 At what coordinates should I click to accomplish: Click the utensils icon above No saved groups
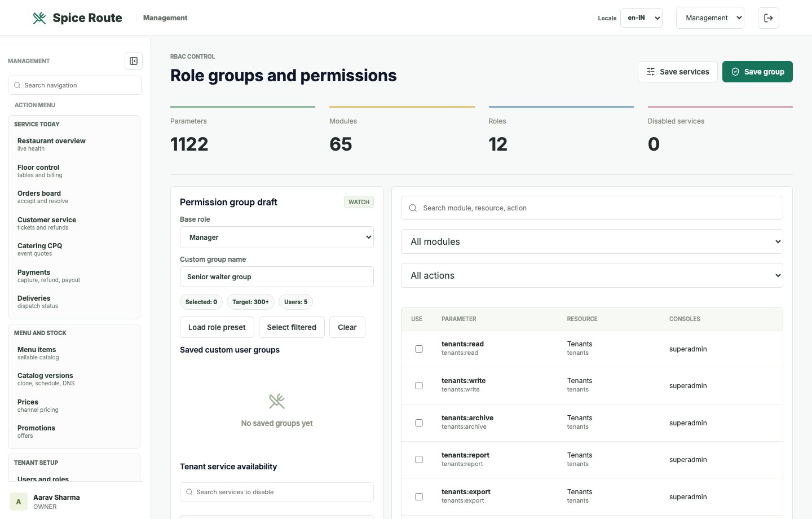(277, 401)
